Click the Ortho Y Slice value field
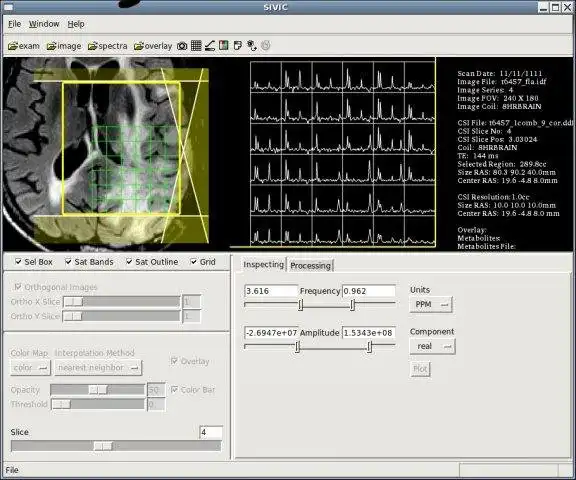Image resolution: width=576 pixels, height=480 pixels. tap(191, 316)
